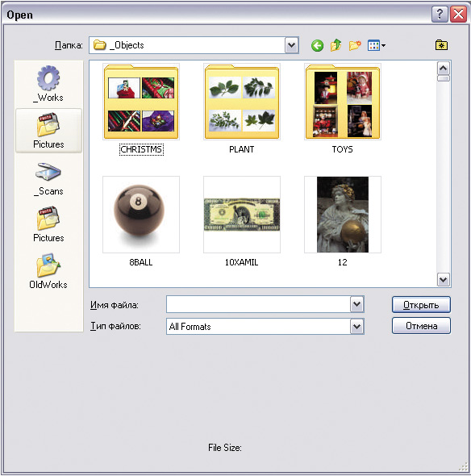Open the favorites folder icon with star

coord(441,45)
